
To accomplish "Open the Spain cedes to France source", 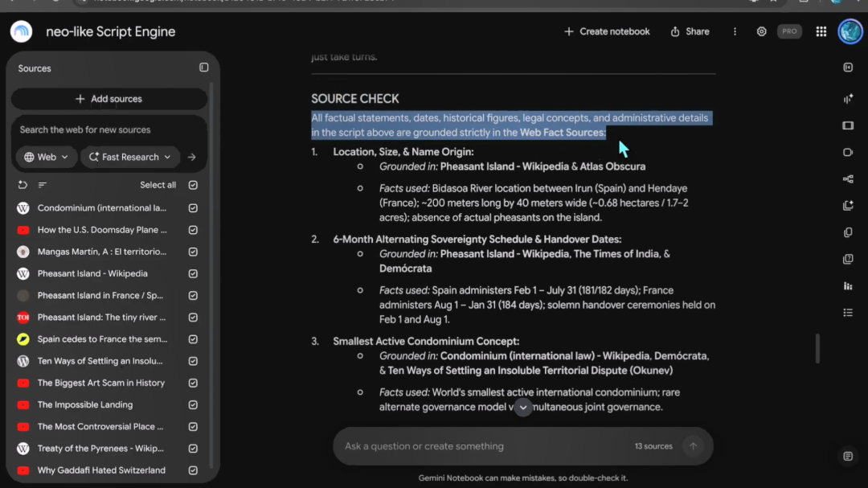I will tap(102, 339).
